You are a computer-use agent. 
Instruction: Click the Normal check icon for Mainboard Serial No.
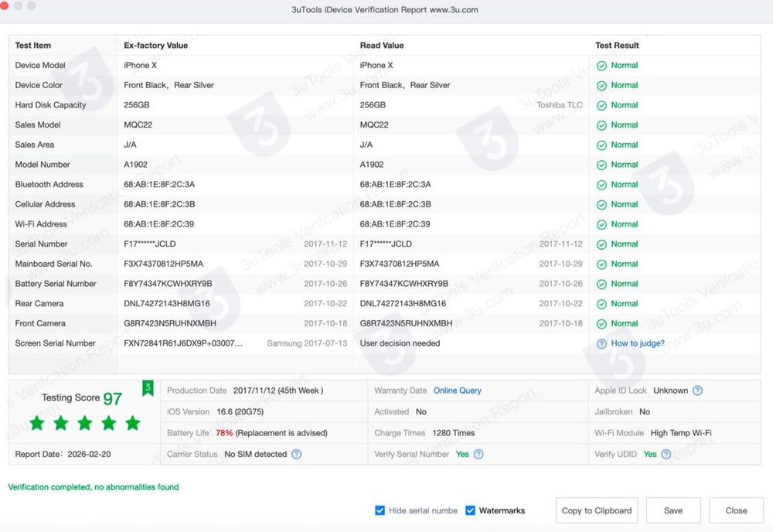coord(601,264)
